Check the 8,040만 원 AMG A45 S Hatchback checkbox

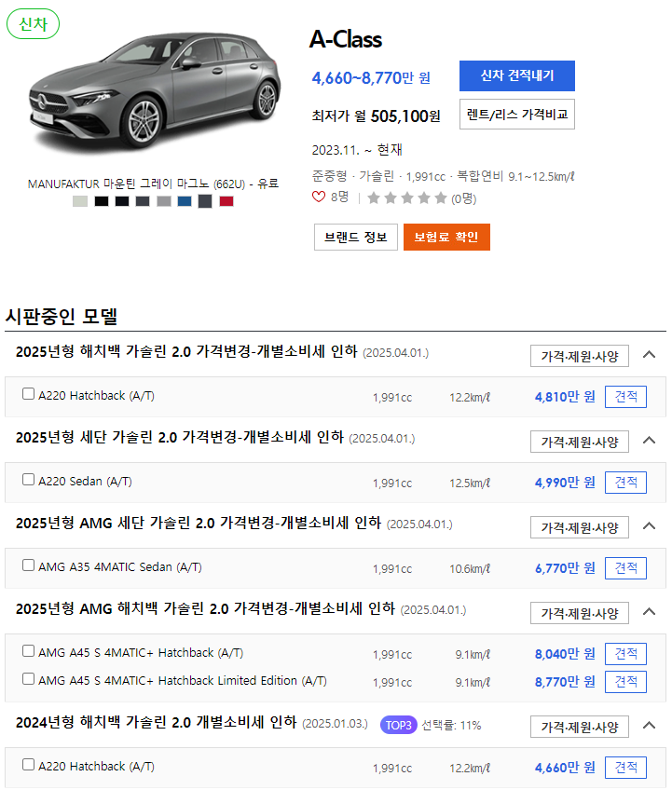[29, 651]
